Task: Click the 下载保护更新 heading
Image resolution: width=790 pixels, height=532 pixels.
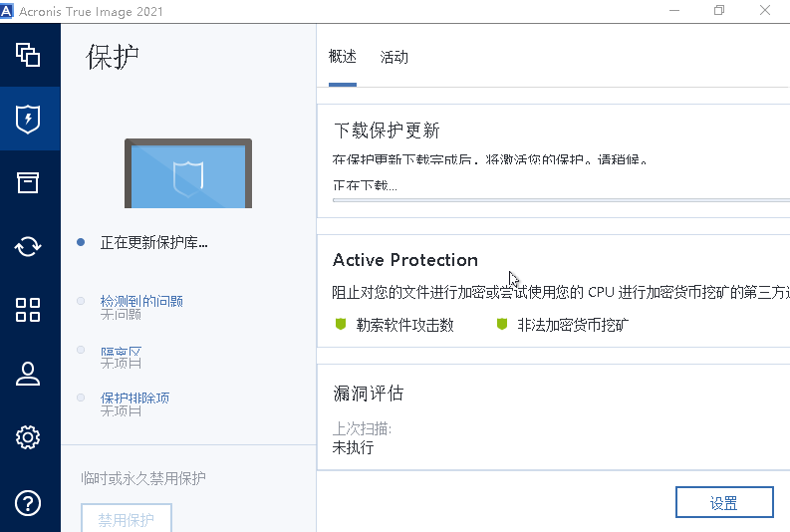Action: pyautogui.click(x=387, y=131)
